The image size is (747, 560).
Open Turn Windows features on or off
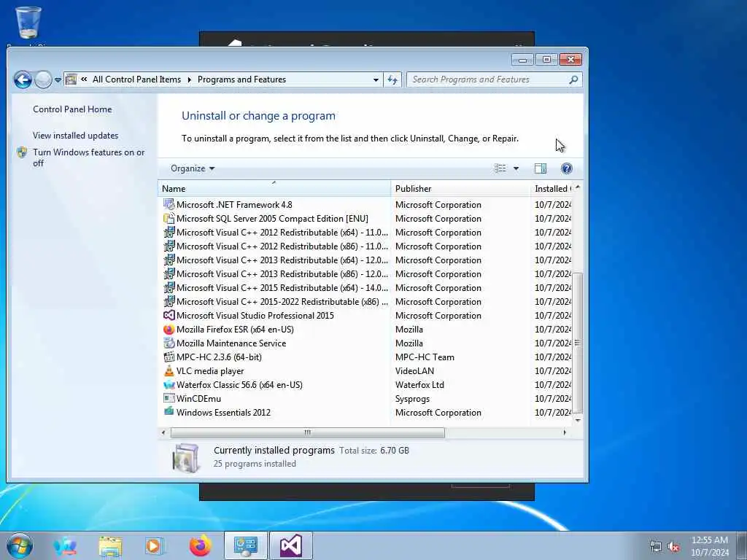click(x=88, y=157)
